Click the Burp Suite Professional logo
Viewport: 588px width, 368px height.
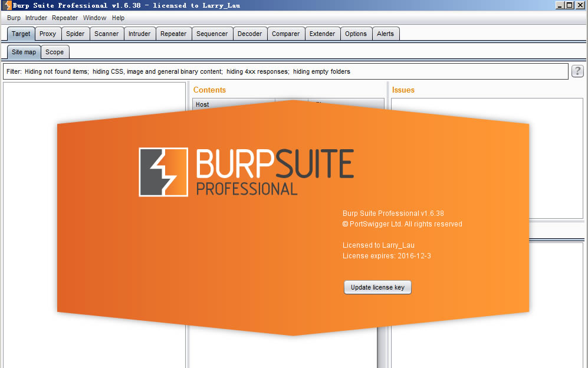point(246,172)
